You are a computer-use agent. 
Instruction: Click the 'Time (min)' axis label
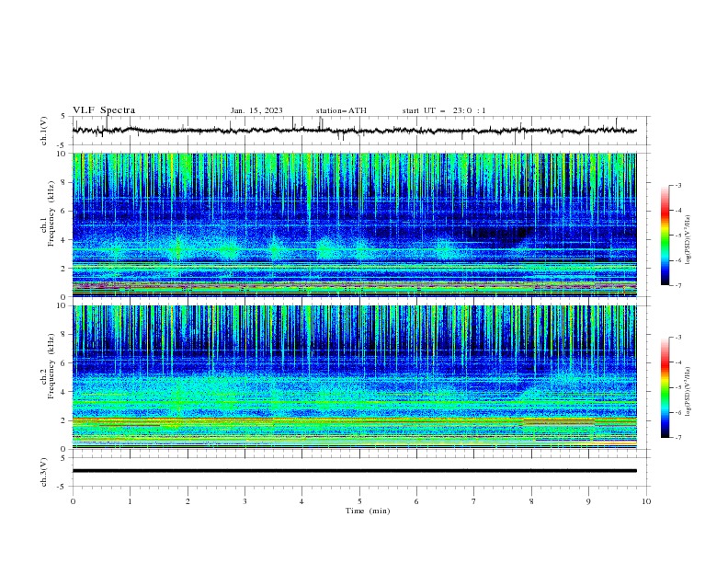tap(368, 511)
